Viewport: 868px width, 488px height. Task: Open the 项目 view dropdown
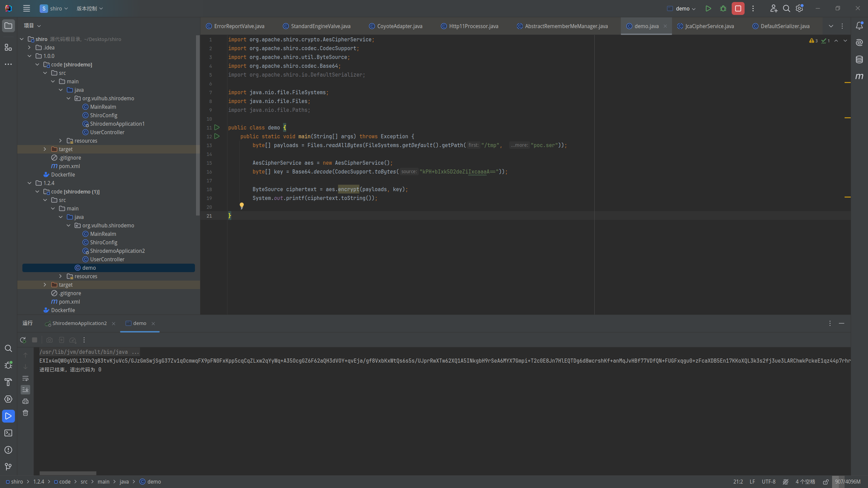point(32,26)
